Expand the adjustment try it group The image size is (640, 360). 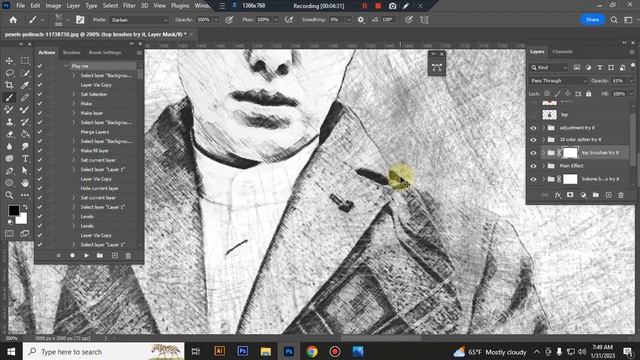544,128
